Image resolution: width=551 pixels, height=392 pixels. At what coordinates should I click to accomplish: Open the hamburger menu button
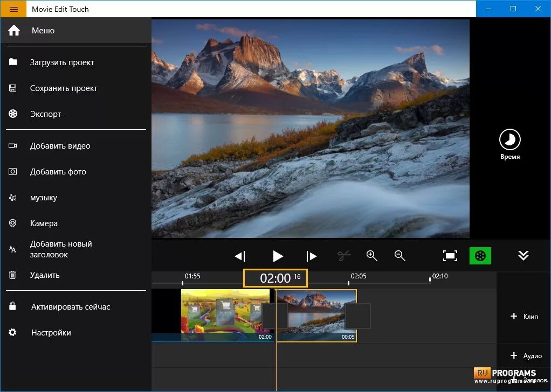click(13, 9)
